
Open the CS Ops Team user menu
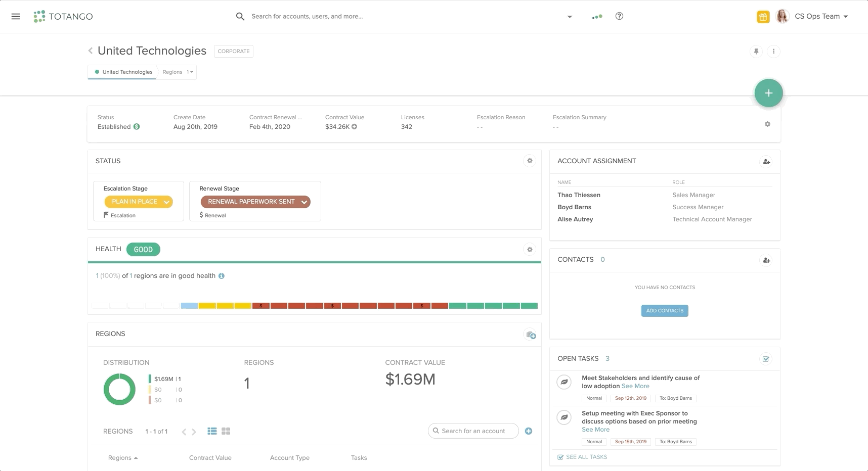[821, 16]
